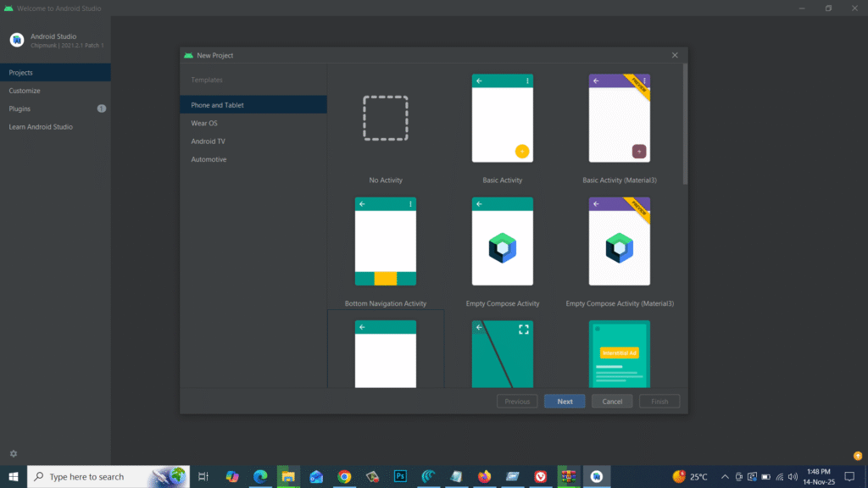The image size is (868, 488).
Task: Open Android Studio settings gear
Action: (x=12, y=453)
